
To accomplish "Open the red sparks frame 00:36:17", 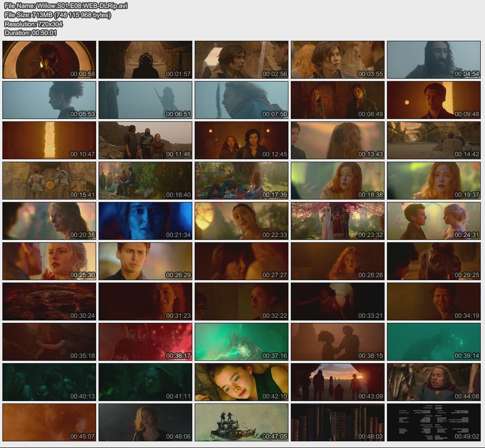I will [x=145, y=342].
